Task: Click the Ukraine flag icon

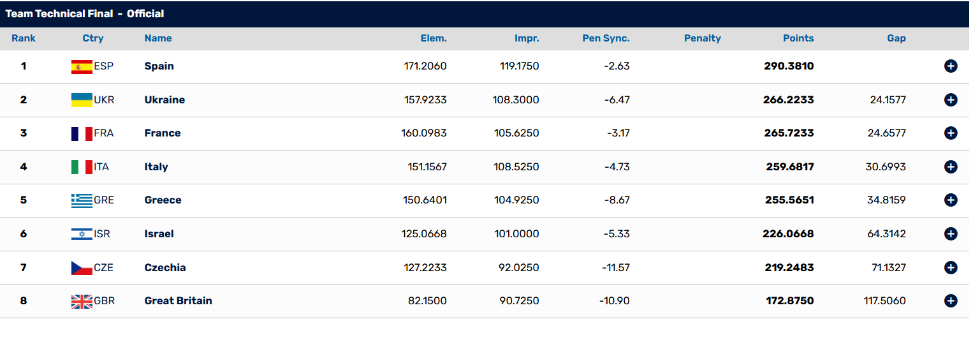Action: [x=82, y=100]
